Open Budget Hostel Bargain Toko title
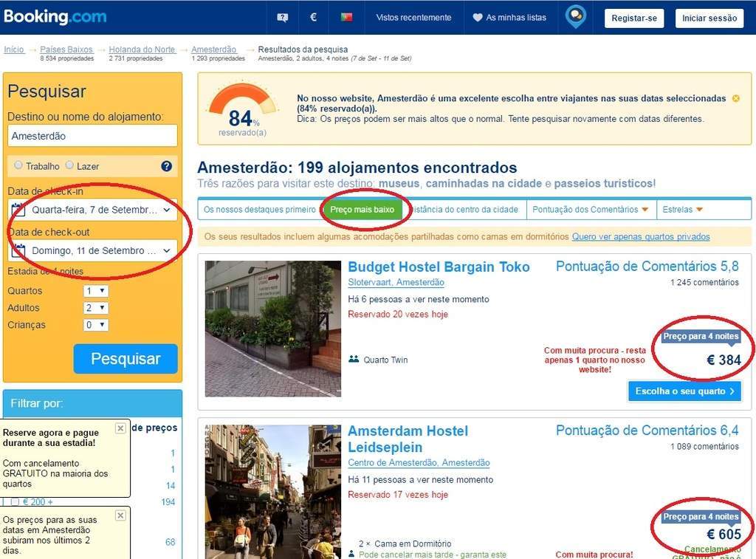 (439, 267)
